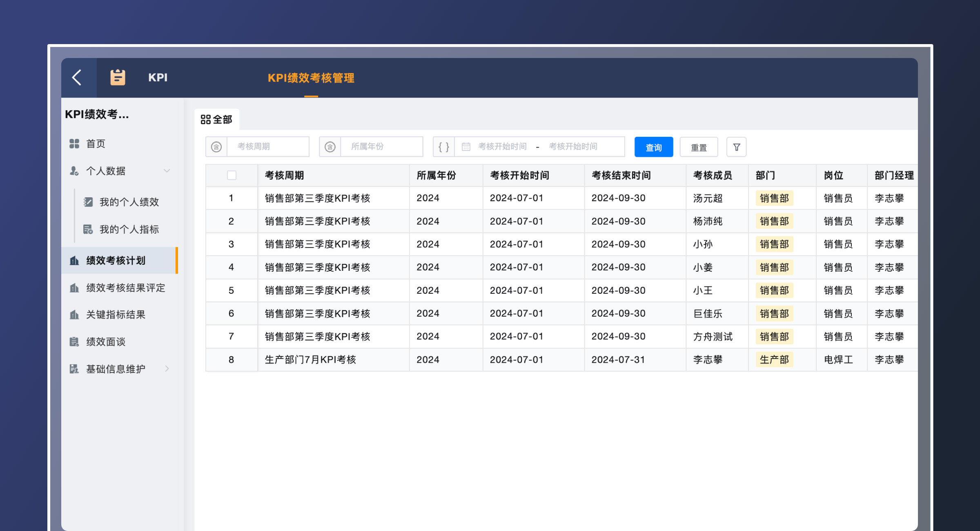The width and height of the screenshot is (980, 531).
Task: Select the 全部 tab above the table
Action: pos(218,120)
